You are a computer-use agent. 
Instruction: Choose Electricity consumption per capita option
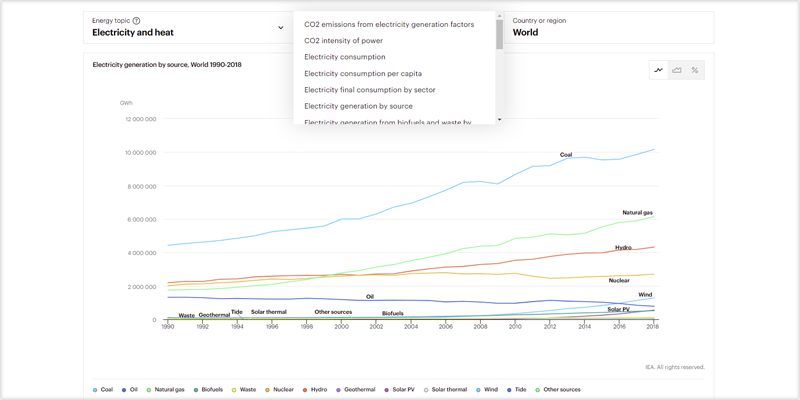(363, 73)
